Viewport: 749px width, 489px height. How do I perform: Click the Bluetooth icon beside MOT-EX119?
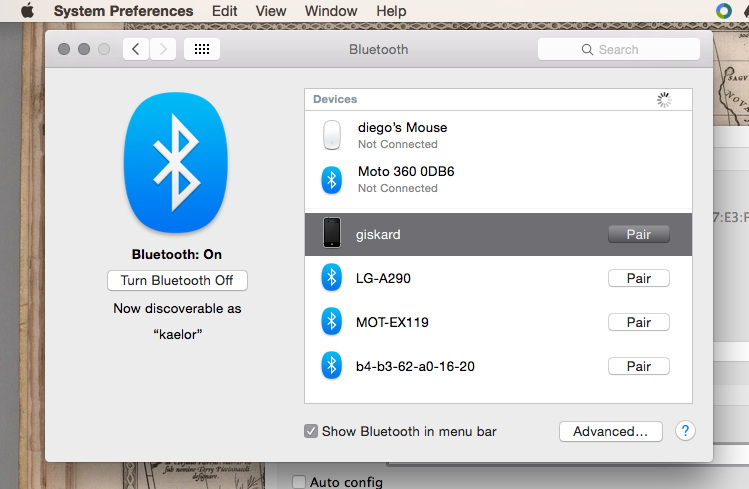click(x=332, y=321)
